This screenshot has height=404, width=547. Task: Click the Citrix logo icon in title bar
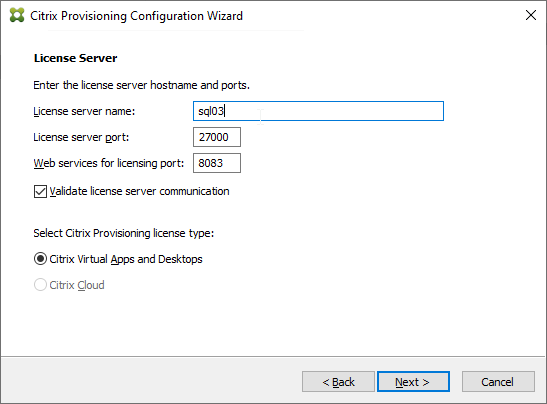17,15
